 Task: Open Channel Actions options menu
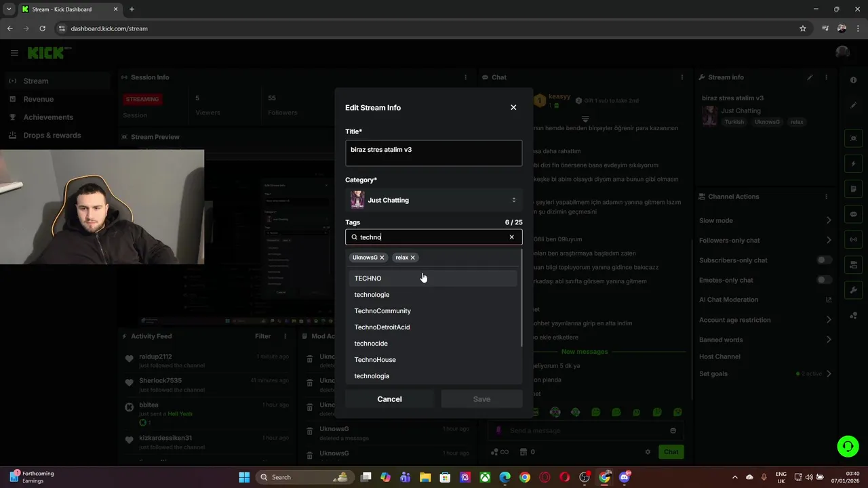click(x=826, y=197)
